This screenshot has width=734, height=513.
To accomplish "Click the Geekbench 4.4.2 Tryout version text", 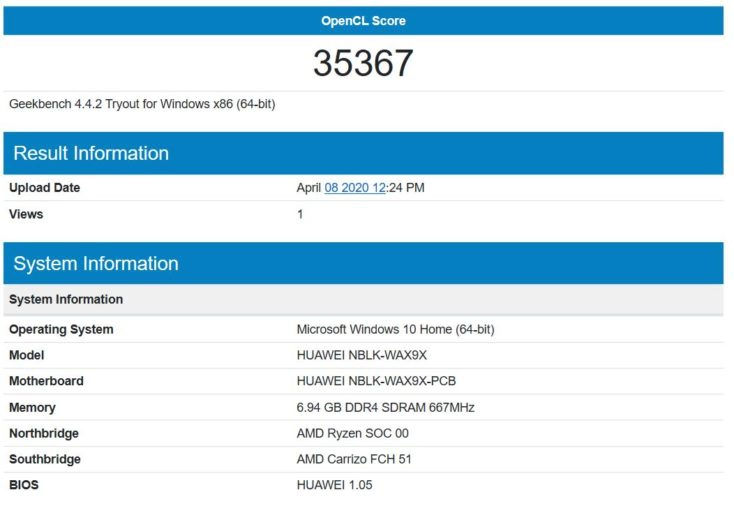I will point(142,104).
